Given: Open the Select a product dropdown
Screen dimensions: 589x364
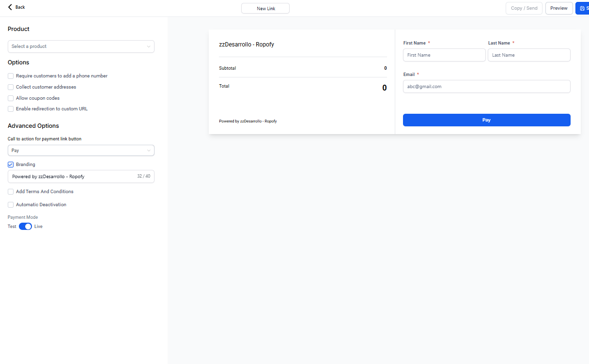Looking at the screenshot, I should (81, 46).
